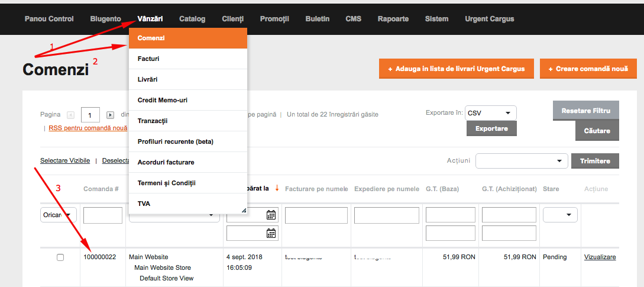The image size is (644, 287).
Task: Open Rapoarte menu
Action: 393,19
